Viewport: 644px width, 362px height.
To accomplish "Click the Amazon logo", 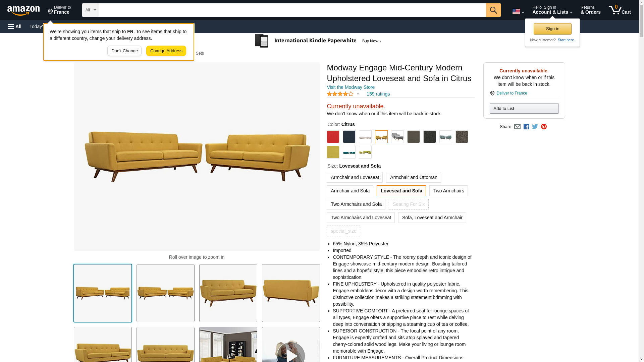I will [23, 10].
